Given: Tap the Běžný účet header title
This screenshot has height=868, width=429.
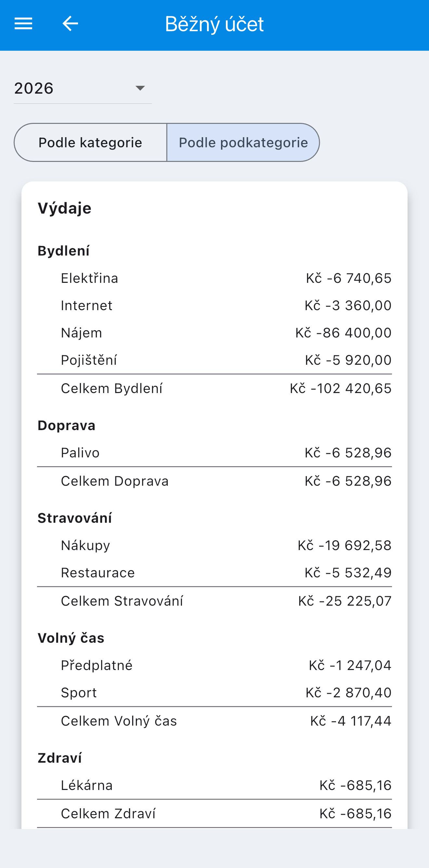Looking at the screenshot, I should point(214,24).
